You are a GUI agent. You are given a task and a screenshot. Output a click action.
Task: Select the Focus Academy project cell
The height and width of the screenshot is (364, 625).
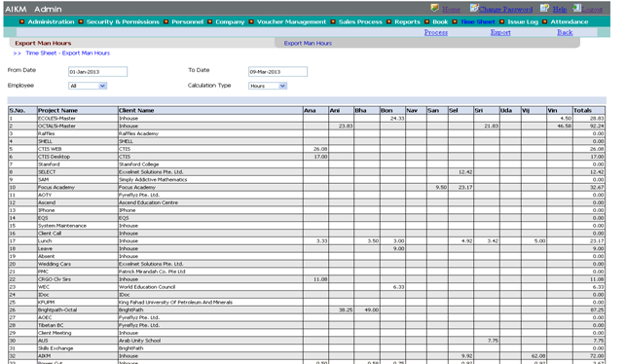78,188
